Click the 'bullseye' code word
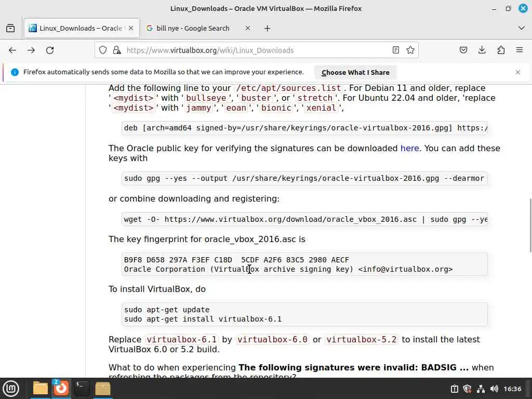This screenshot has width=532, height=399. (x=206, y=98)
